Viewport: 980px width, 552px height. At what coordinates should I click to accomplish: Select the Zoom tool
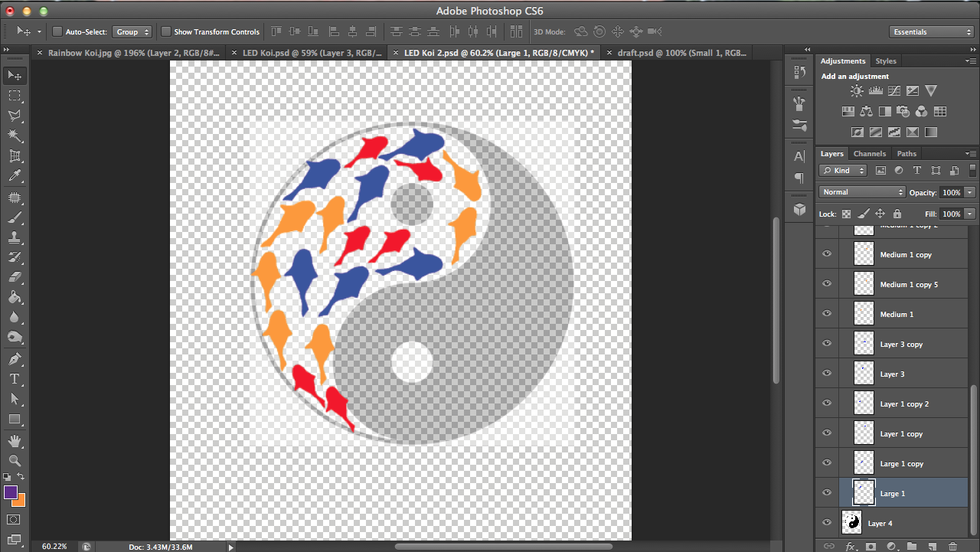click(17, 460)
